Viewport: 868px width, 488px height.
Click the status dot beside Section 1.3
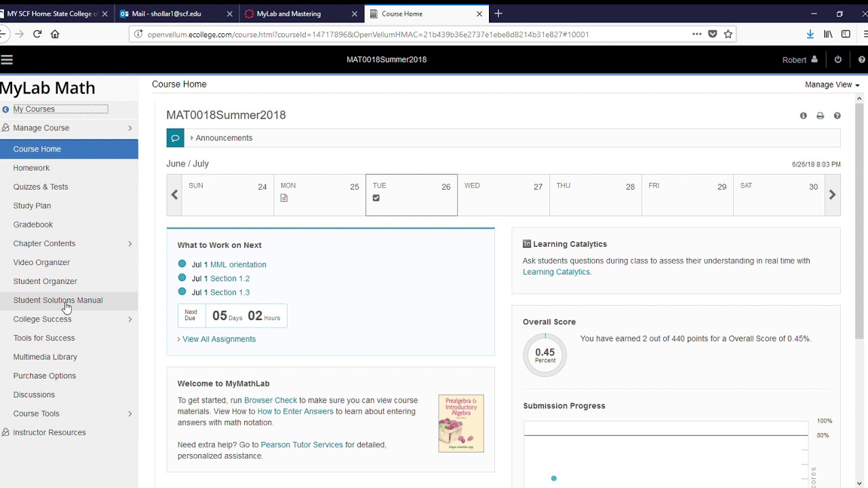click(182, 291)
